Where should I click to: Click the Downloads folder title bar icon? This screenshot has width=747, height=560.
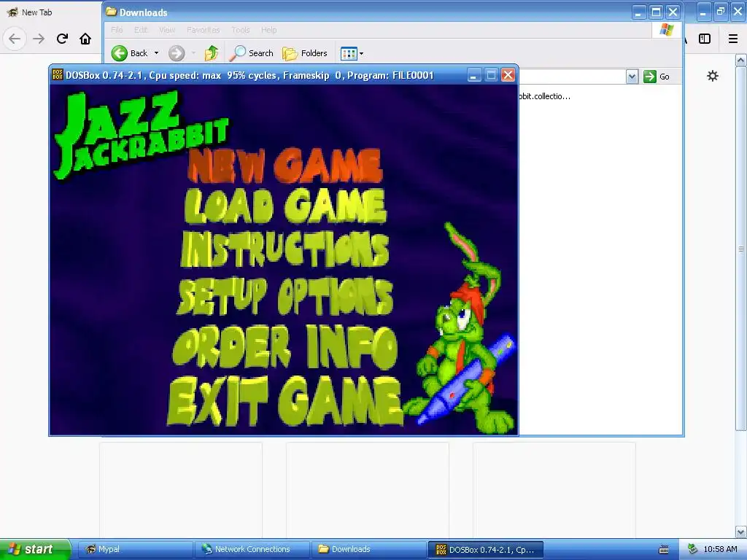(111, 12)
